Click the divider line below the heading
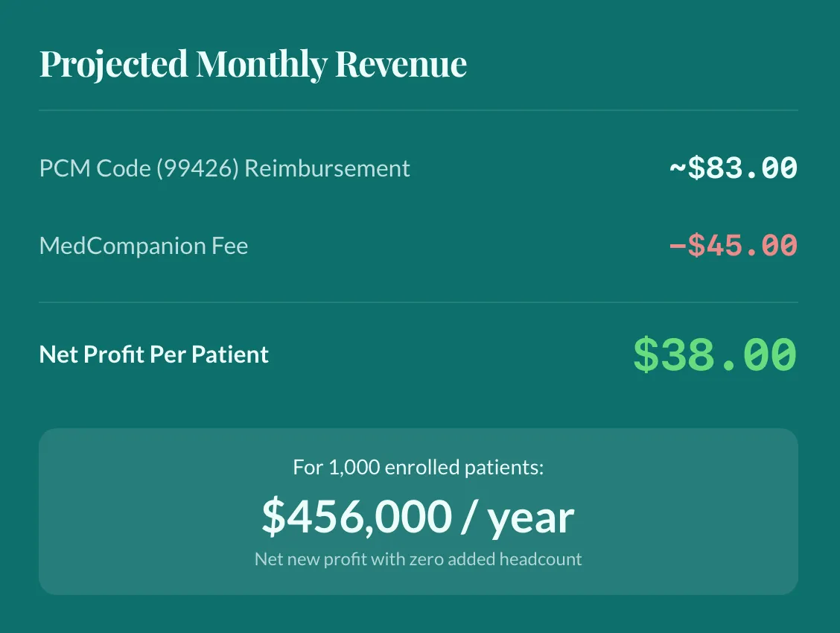Viewport: 840px width, 633px height. click(x=418, y=110)
